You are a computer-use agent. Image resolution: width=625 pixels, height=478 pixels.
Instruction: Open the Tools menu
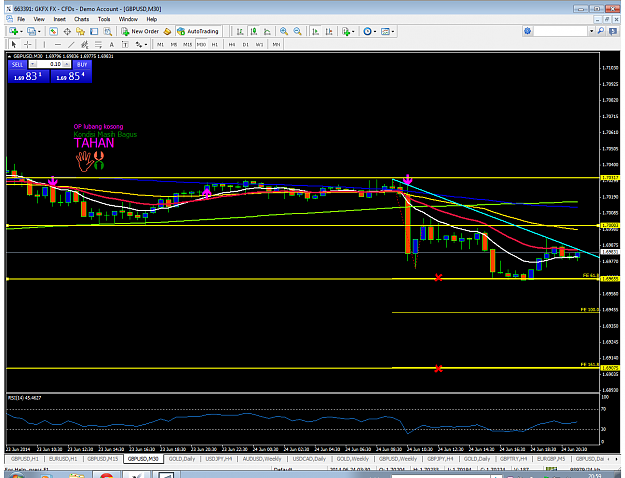[104, 19]
